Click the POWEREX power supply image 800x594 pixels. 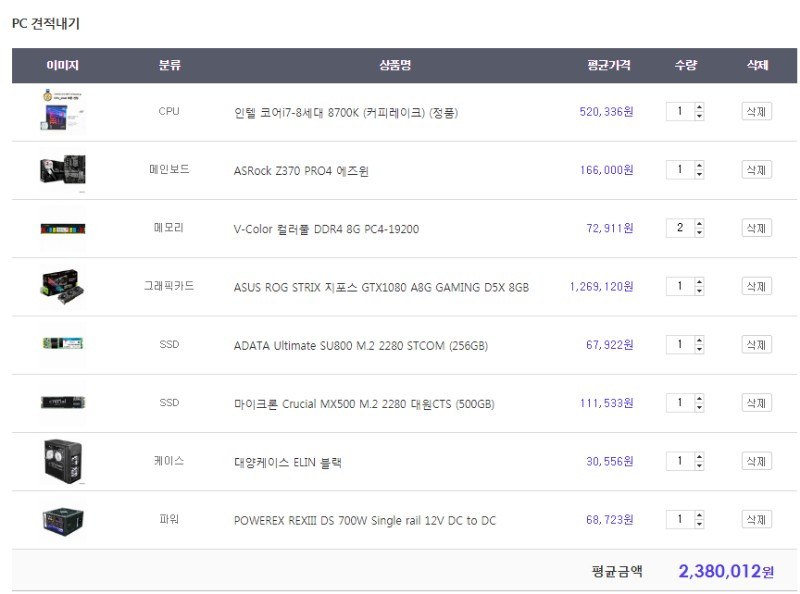click(x=62, y=519)
